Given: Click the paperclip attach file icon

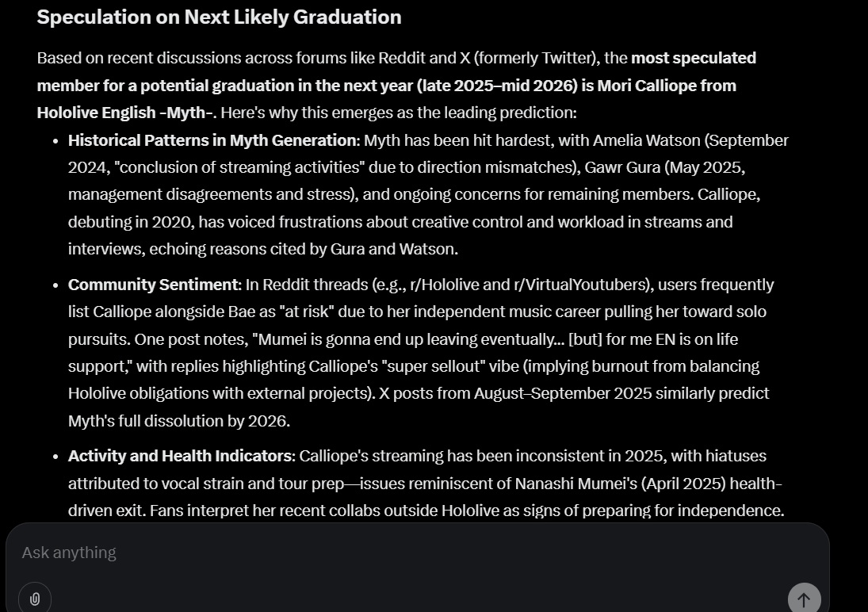Looking at the screenshot, I should [35, 599].
